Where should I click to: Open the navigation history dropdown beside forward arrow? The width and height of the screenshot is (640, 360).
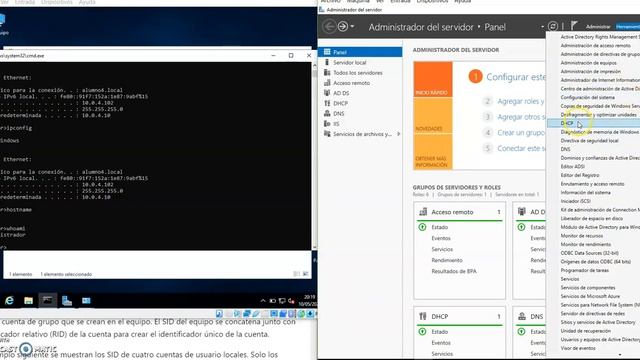[x=352, y=27]
